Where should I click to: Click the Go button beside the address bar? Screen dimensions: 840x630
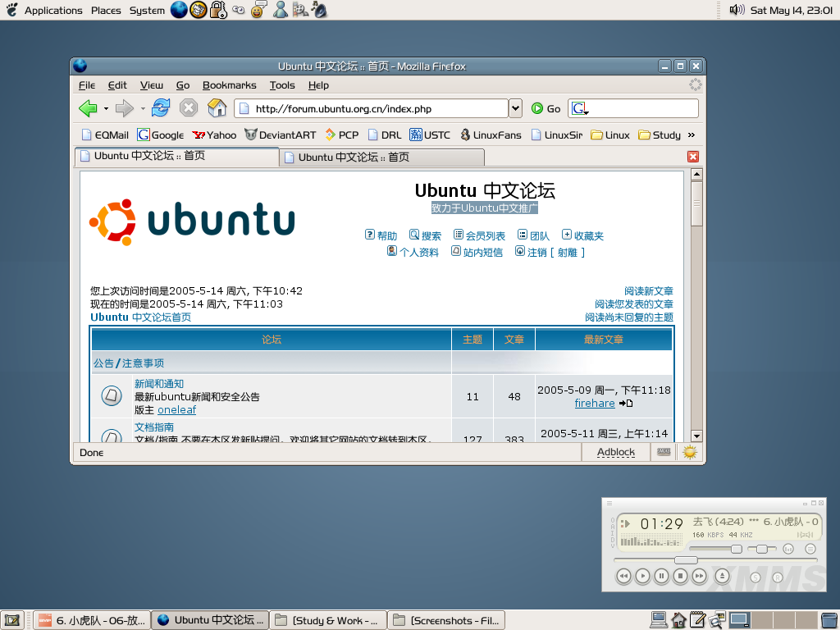click(x=546, y=109)
